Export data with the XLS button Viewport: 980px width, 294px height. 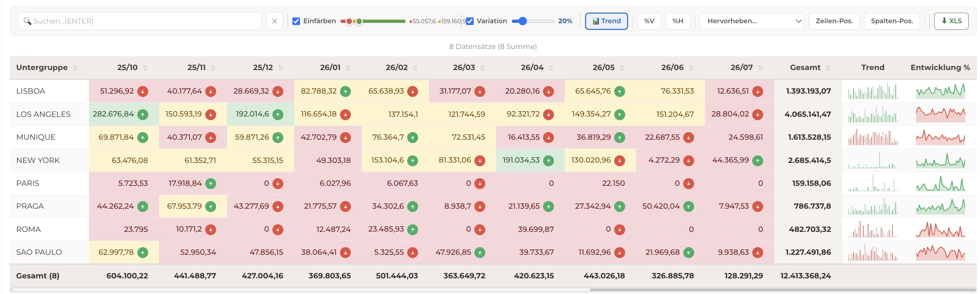951,21
